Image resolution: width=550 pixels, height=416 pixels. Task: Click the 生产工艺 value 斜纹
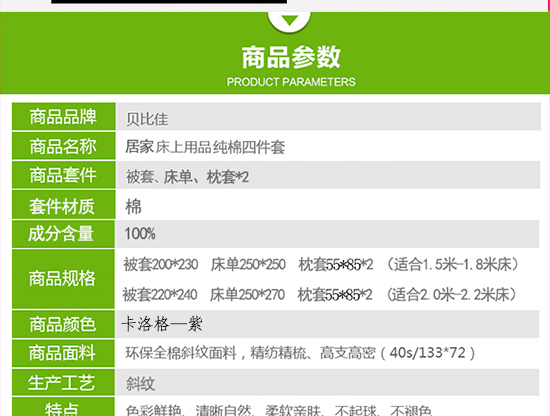[140, 384]
